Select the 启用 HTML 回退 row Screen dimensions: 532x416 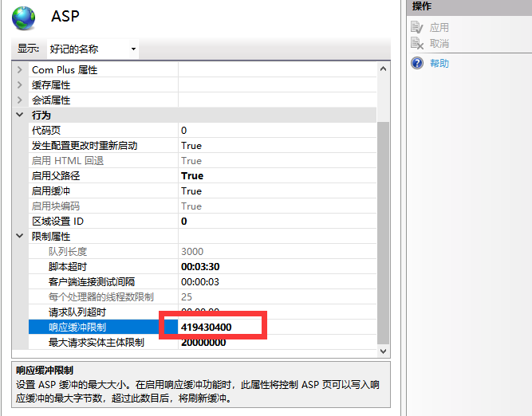click(203, 160)
